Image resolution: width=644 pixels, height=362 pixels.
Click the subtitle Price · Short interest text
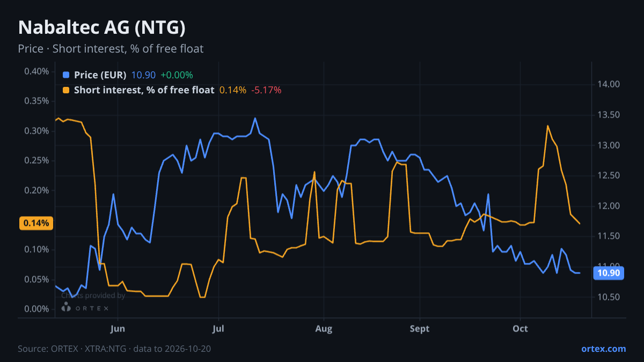pyautogui.click(x=111, y=49)
